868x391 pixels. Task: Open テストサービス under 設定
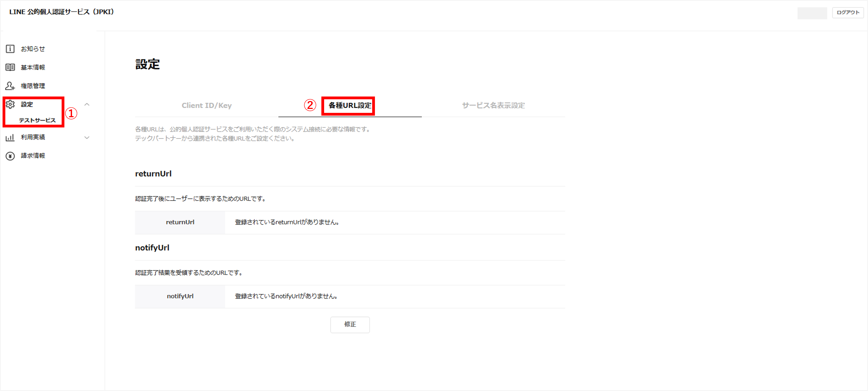pos(37,120)
